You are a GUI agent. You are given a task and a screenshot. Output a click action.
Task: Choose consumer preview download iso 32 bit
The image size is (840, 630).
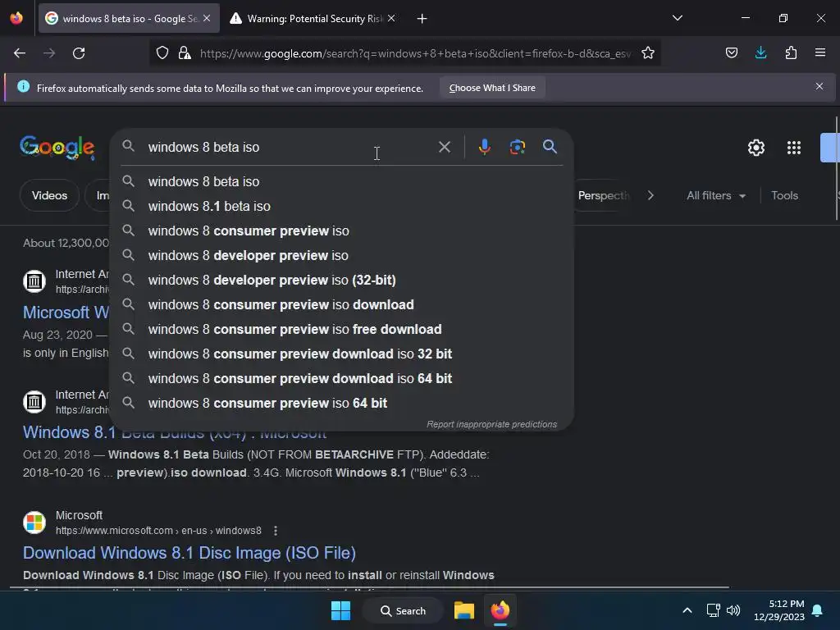click(342, 354)
